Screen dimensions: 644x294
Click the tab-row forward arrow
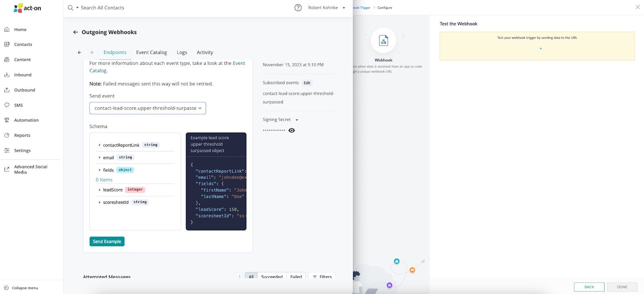click(x=91, y=52)
